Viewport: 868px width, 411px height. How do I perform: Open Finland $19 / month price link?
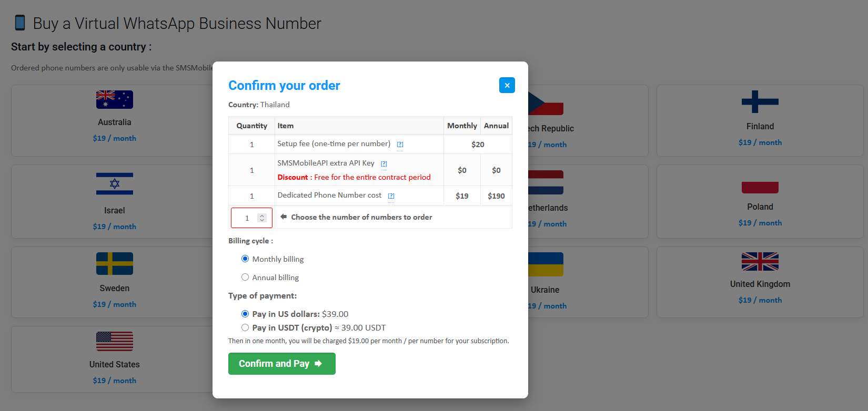click(x=760, y=142)
